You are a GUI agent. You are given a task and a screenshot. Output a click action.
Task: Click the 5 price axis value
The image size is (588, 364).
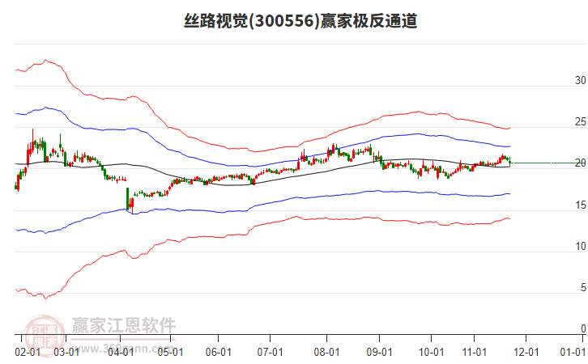tap(583, 288)
